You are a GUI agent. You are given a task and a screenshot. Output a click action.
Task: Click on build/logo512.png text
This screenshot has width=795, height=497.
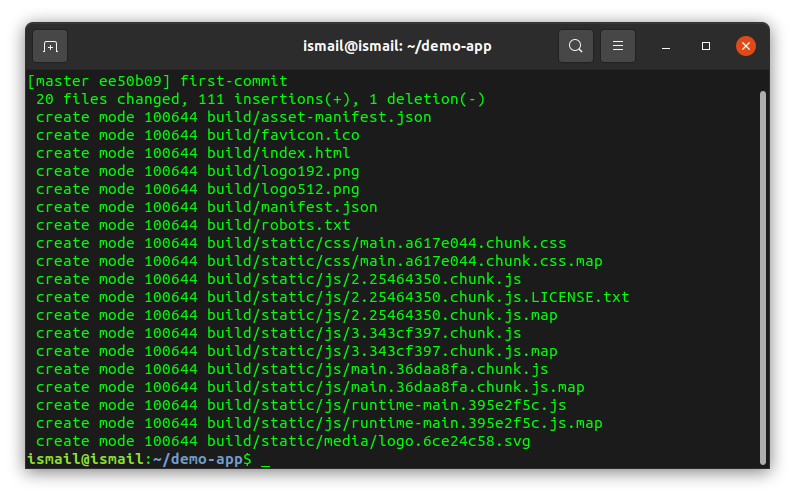pyautogui.click(x=283, y=189)
